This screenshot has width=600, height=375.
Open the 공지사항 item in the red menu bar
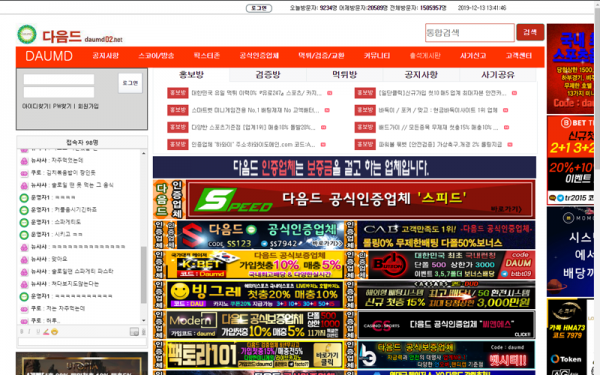tap(106, 56)
